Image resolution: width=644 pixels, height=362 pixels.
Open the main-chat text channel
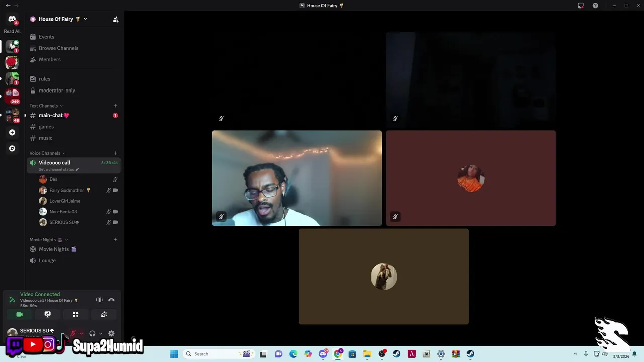pyautogui.click(x=73, y=115)
